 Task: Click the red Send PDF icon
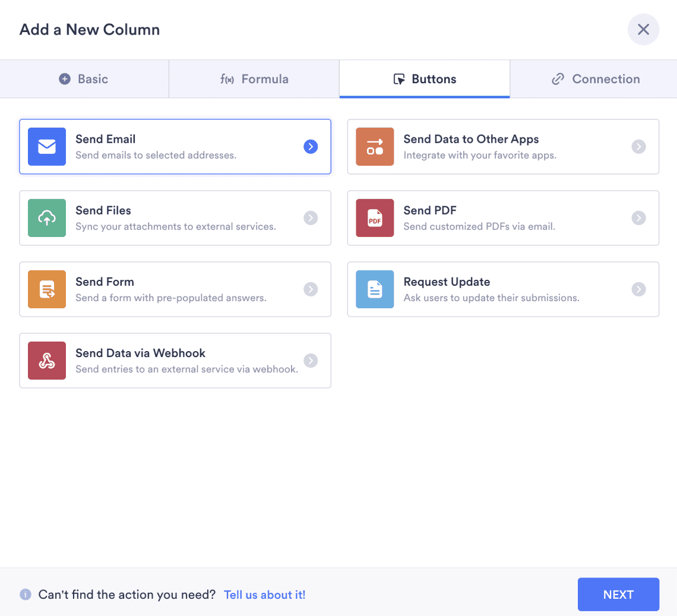pos(375,218)
